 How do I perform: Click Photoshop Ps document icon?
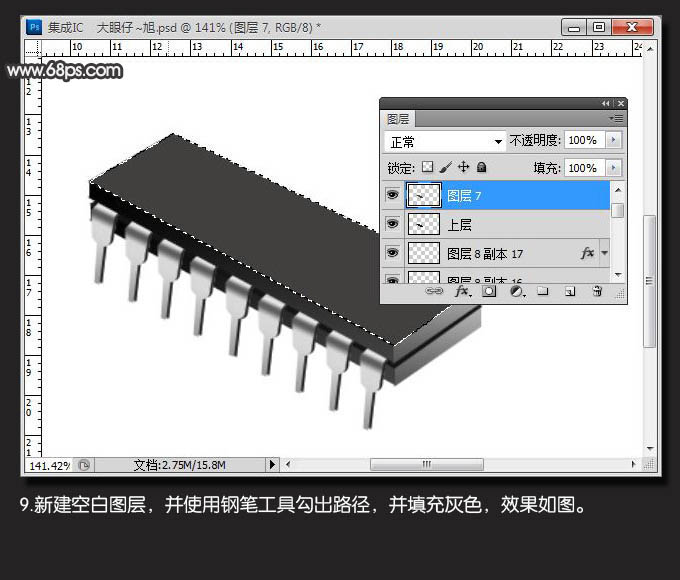(x=34, y=27)
